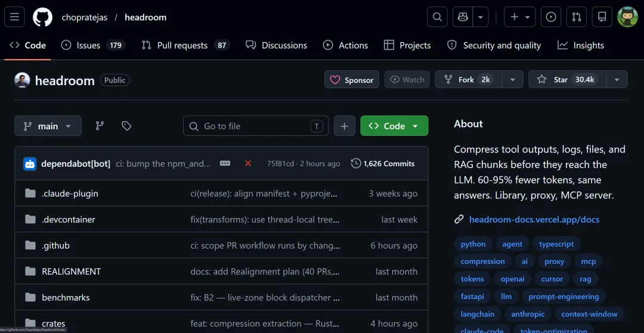
Task: Open latest commit message ci: bump the npm
Action: click(x=163, y=164)
